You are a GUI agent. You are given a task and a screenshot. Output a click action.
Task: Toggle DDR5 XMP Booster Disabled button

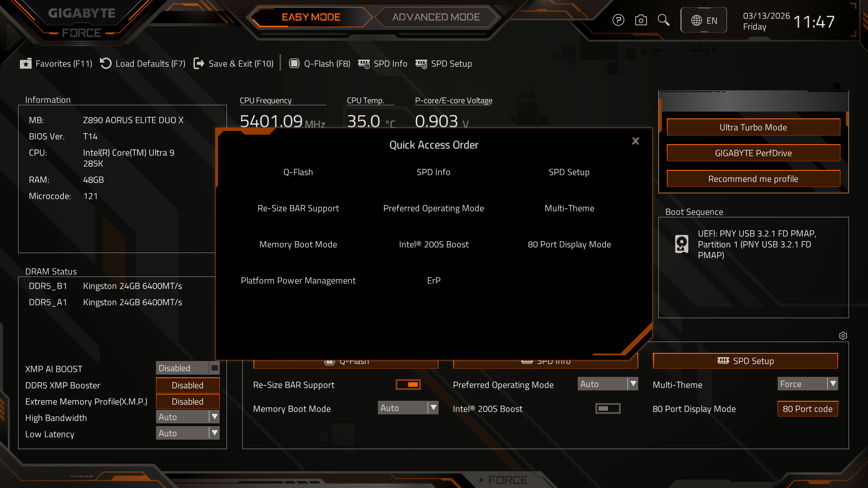[x=188, y=385]
